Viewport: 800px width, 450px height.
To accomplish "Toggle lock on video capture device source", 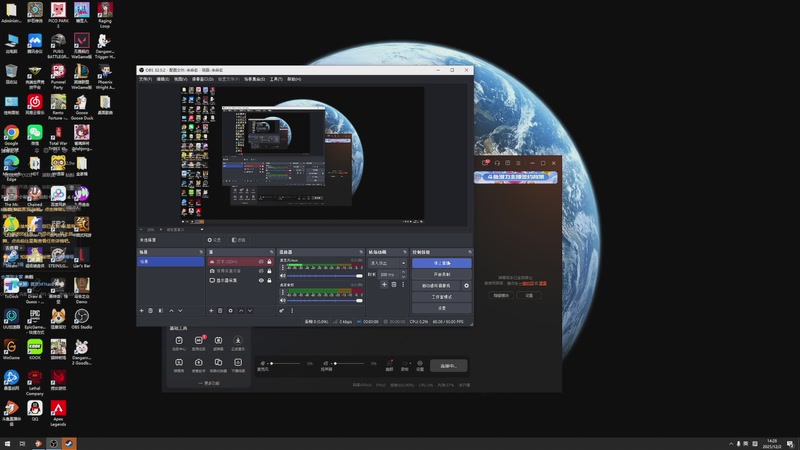I will (x=269, y=271).
